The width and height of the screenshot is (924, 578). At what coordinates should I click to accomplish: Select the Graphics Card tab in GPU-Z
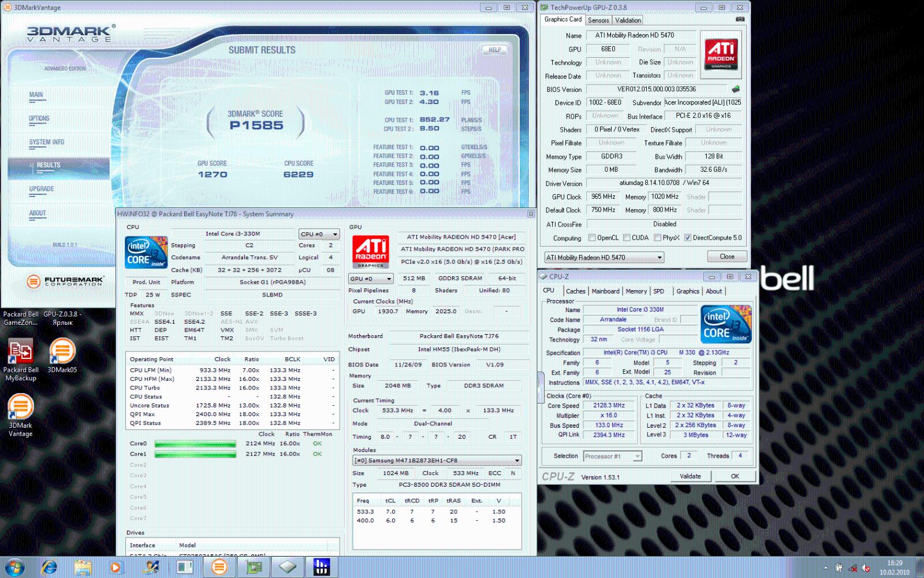[x=563, y=19]
